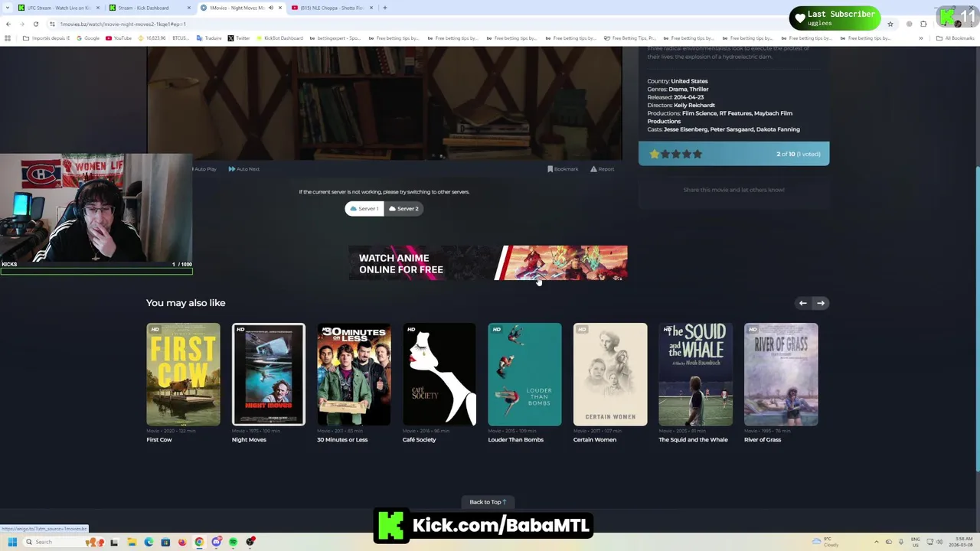This screenshot has height=551, width=980.
Task: Go back to the previous page
Action: (x=8, y=24)
